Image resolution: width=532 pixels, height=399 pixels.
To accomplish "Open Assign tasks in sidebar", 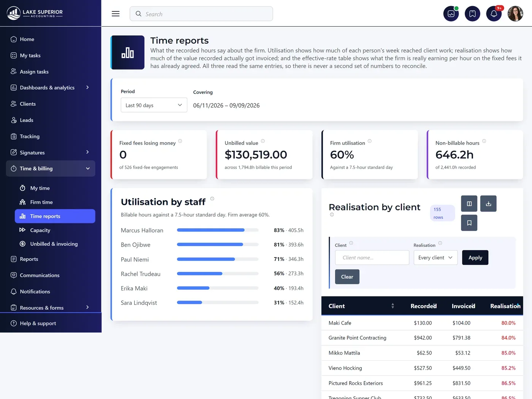I will tap(51, 71).
